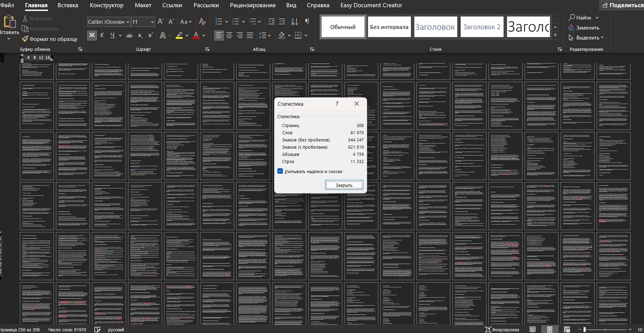Apply italic formatting (К)
Viewport: 644px width, 333px height.
(102, 35)
